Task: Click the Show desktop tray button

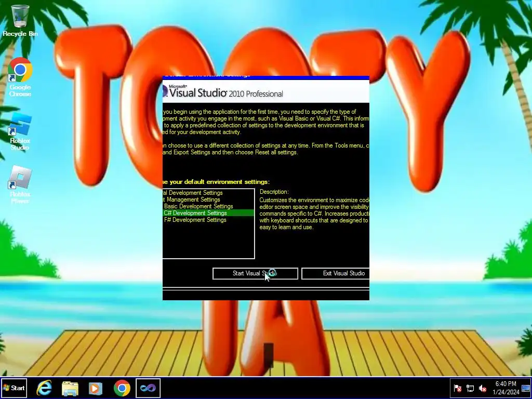Action: pyautogui.click(x=526, y=388)
